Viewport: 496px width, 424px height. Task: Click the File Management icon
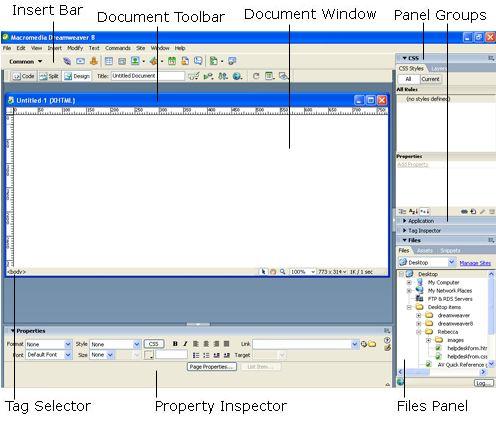coord(223,76)
